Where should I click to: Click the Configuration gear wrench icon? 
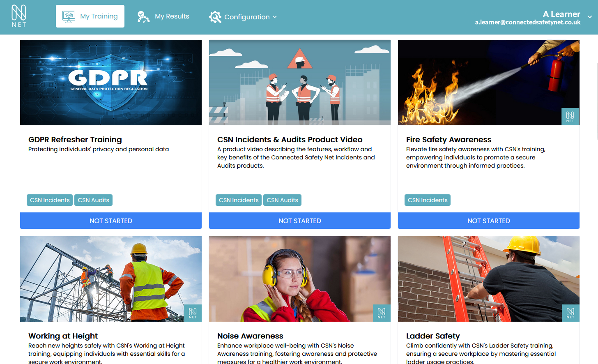click(215, 17)
